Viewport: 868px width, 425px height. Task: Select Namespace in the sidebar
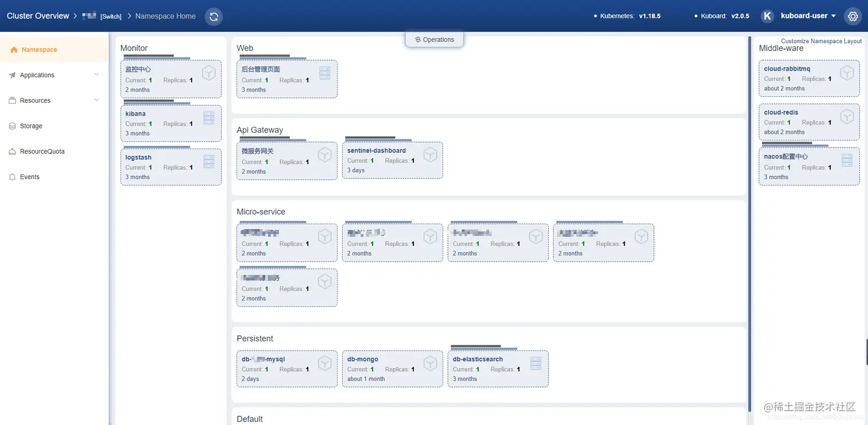(x=54, y=50)
